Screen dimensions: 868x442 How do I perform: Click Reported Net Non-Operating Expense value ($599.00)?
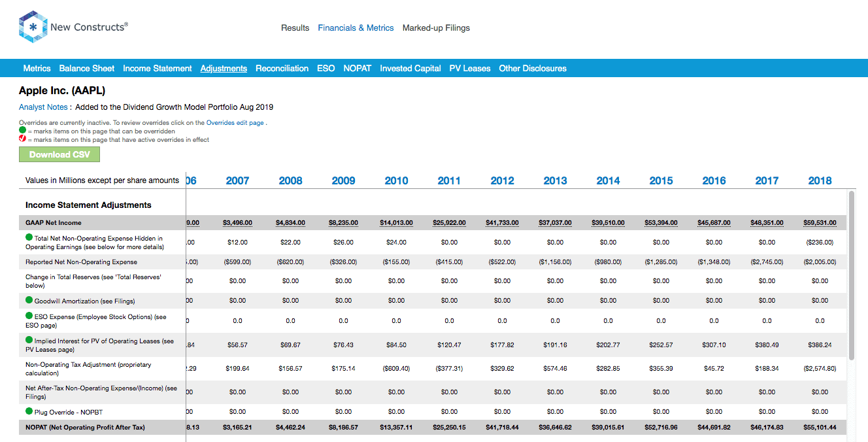pos(237,262)
